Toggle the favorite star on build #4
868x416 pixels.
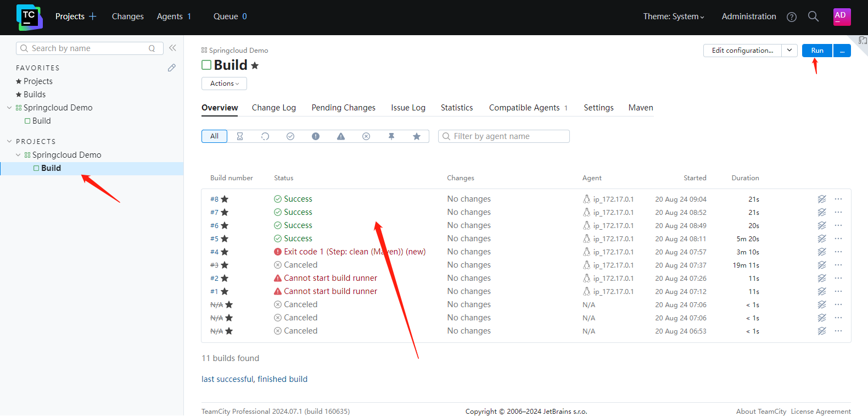[x=225, y=252]
